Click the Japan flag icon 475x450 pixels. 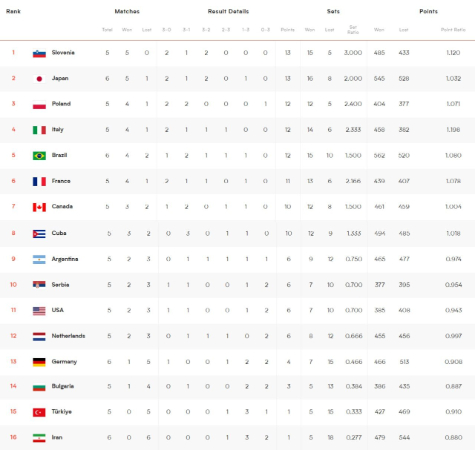(x=39, y=79)
